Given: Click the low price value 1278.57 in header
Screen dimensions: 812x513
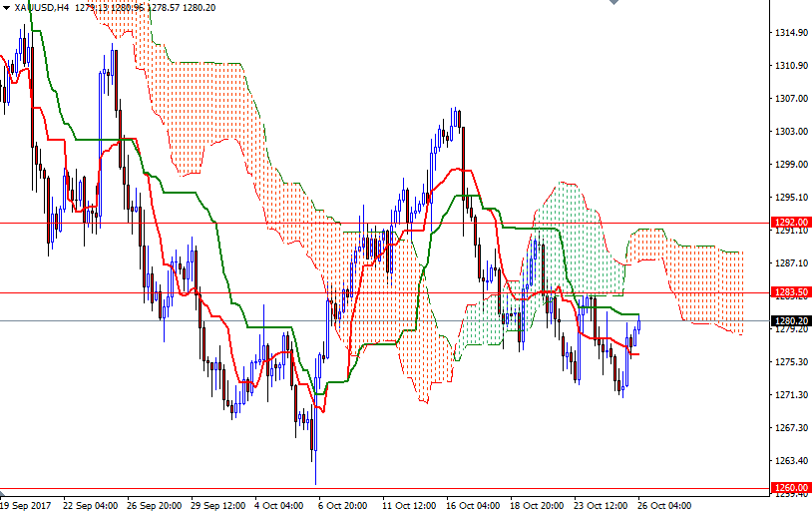Looking at the screenshot, I should [x=165, y=8].
